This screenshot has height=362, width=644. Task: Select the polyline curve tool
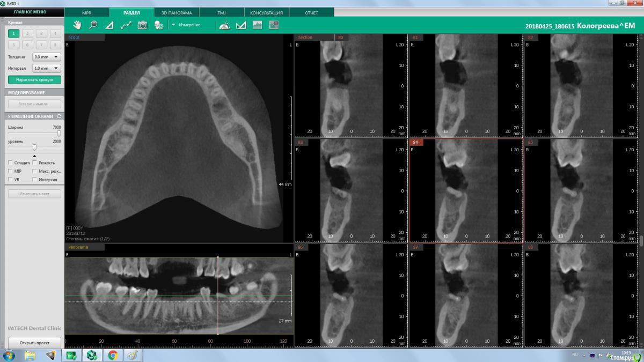(126, 25)
